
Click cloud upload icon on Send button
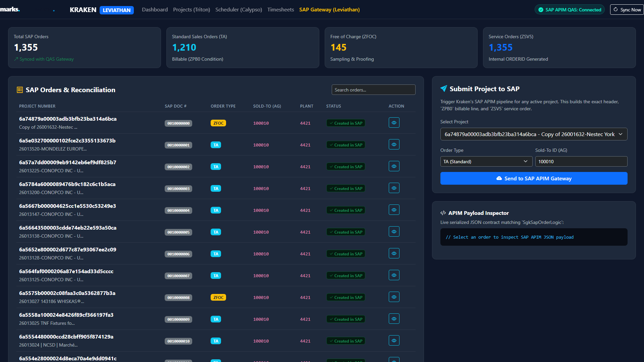point(499,178)
